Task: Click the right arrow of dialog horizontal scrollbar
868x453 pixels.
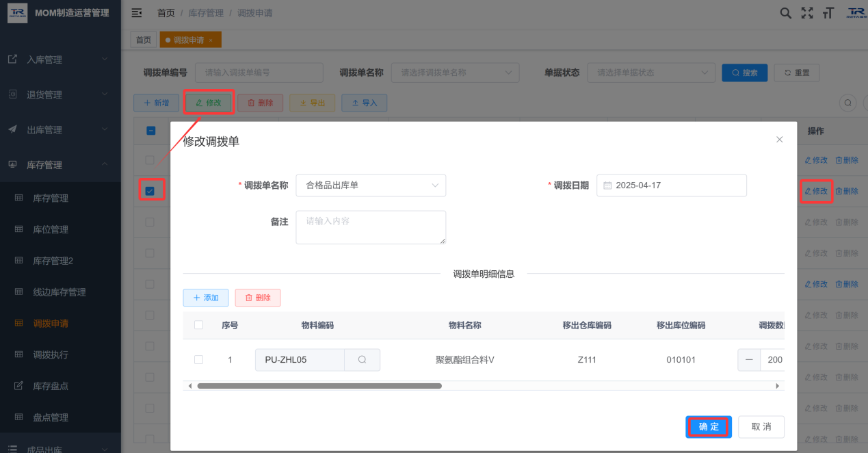Action: click(778, 386)
